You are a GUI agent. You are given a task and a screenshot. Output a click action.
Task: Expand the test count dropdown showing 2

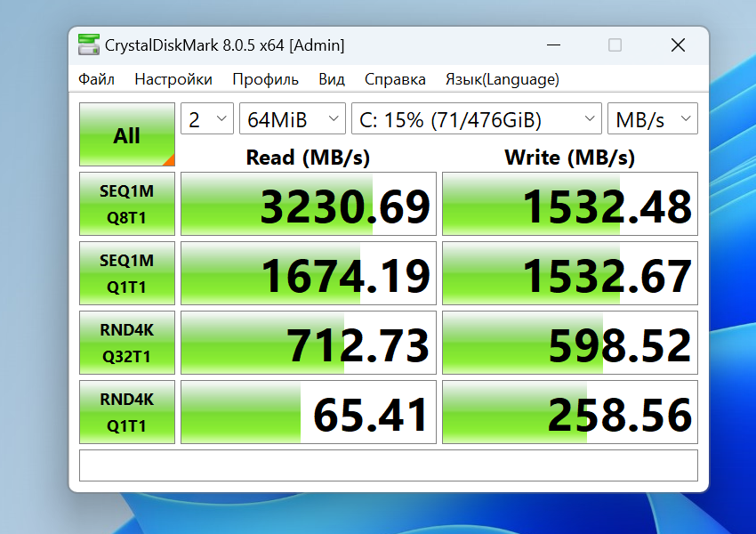click(207, 118)
